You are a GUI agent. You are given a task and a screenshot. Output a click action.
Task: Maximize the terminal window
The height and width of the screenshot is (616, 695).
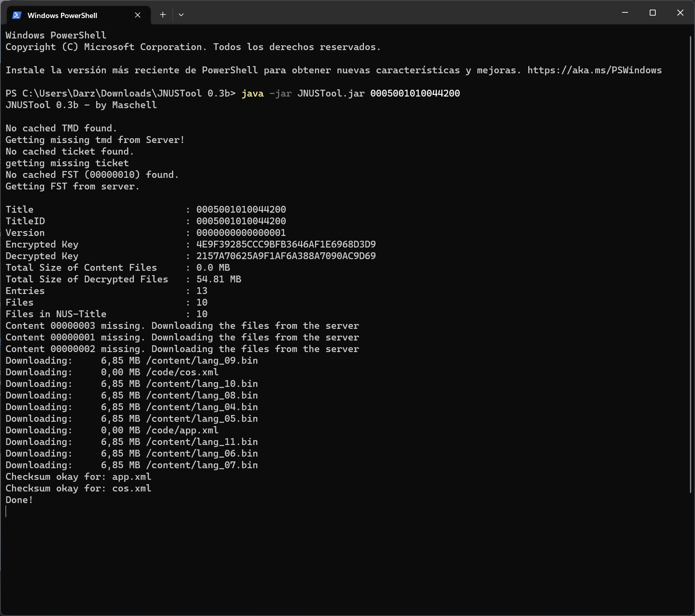pyautogui.click(x=653, y=13)
